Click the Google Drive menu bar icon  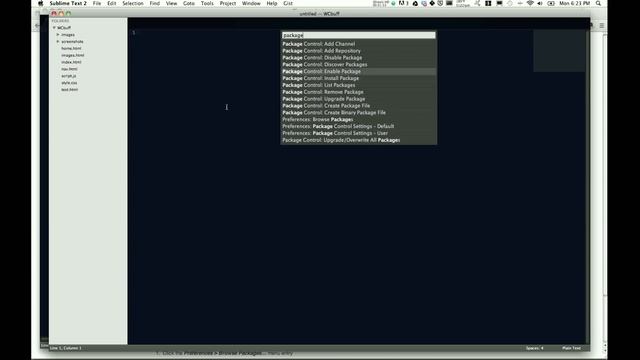pos(415,3)
